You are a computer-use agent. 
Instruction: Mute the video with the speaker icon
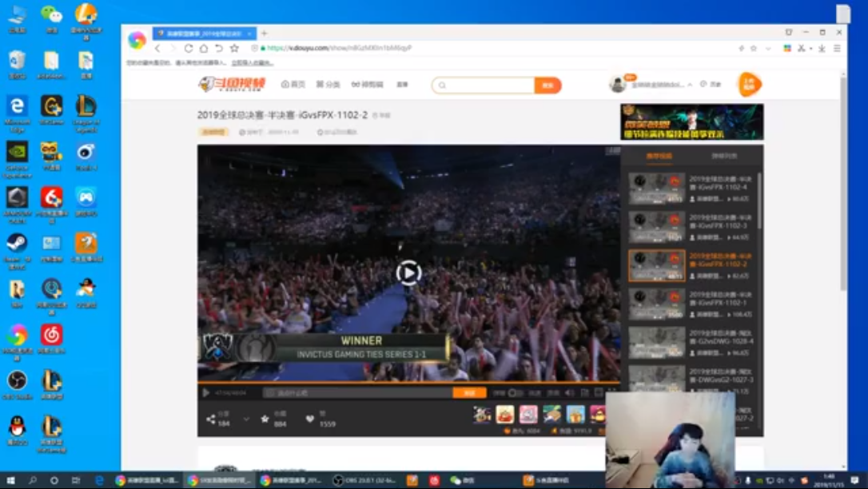(570, 393)
